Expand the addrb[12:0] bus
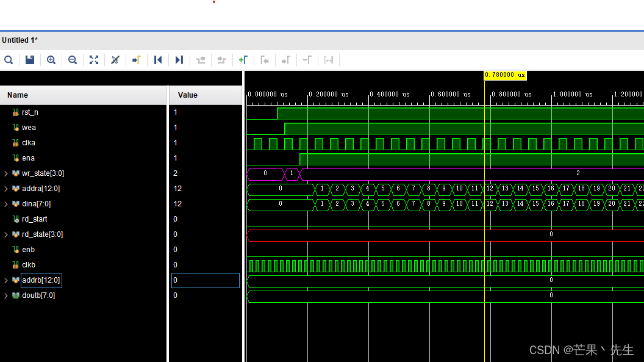644x362 pixels. pos(5,280)
